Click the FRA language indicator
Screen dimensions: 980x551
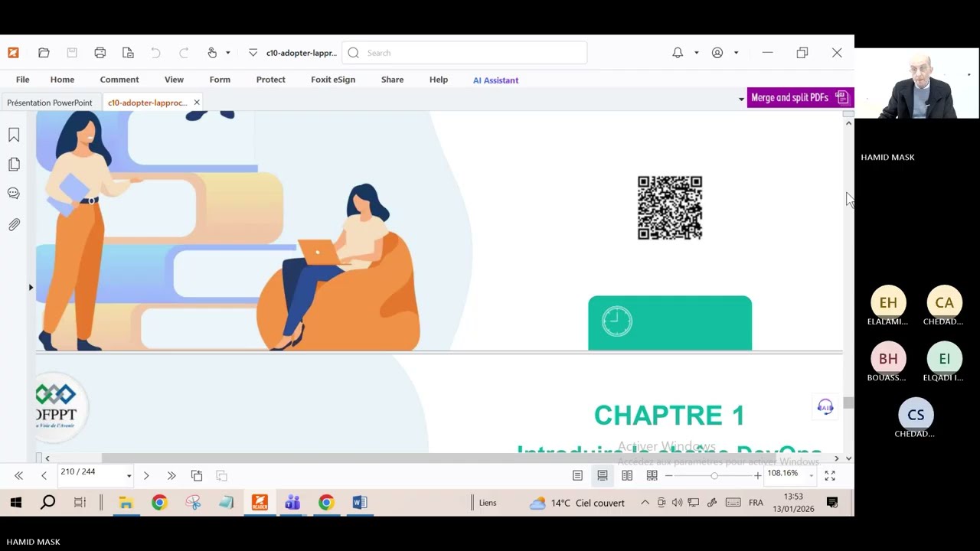coord(756,503)
